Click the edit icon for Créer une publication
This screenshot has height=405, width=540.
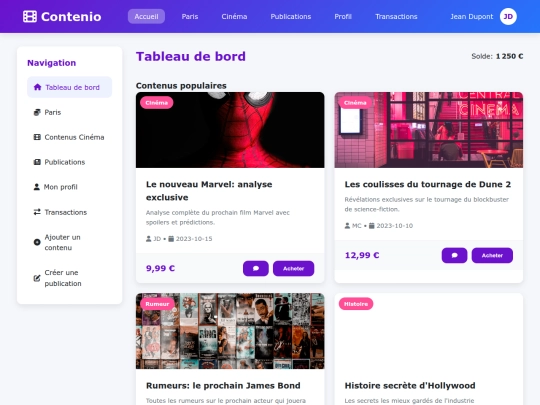(x=37, y=278)
